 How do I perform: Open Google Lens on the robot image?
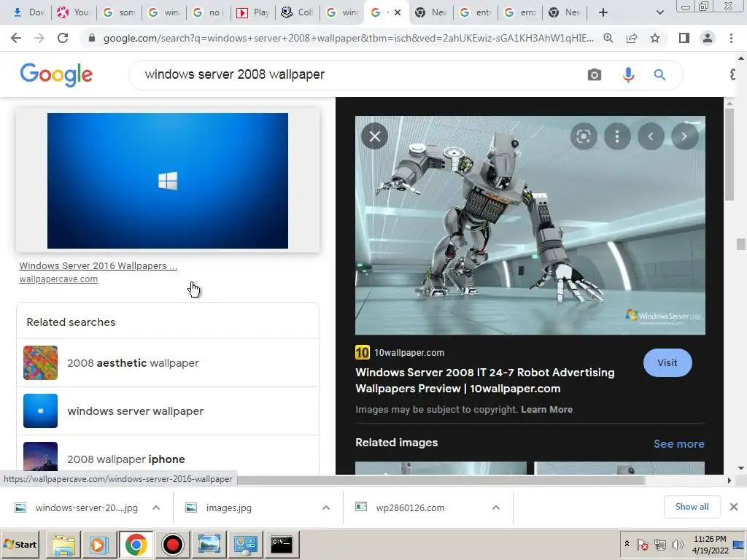(x=584, y=136)
